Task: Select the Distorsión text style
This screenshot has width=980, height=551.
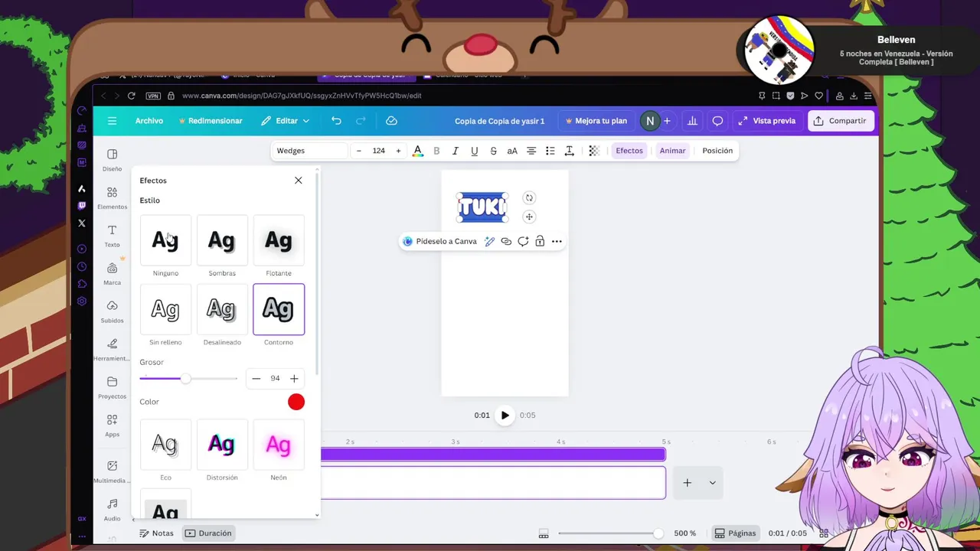Action: [x=222, y=444]
